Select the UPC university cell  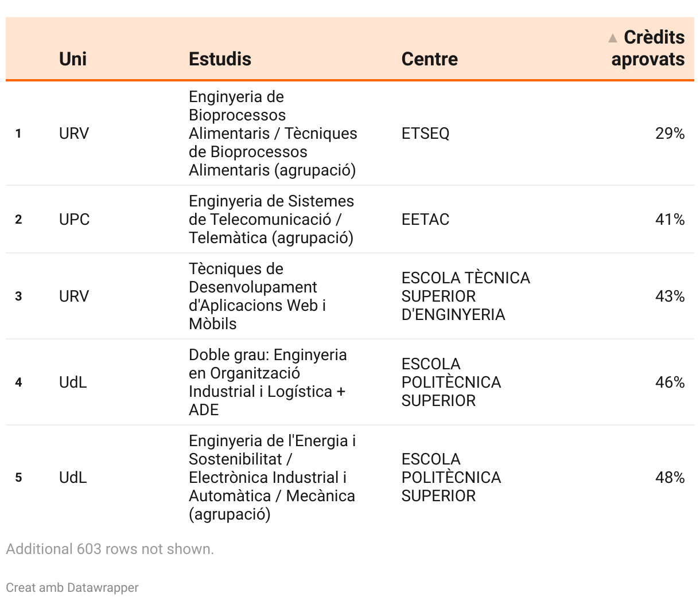[74, 220]
